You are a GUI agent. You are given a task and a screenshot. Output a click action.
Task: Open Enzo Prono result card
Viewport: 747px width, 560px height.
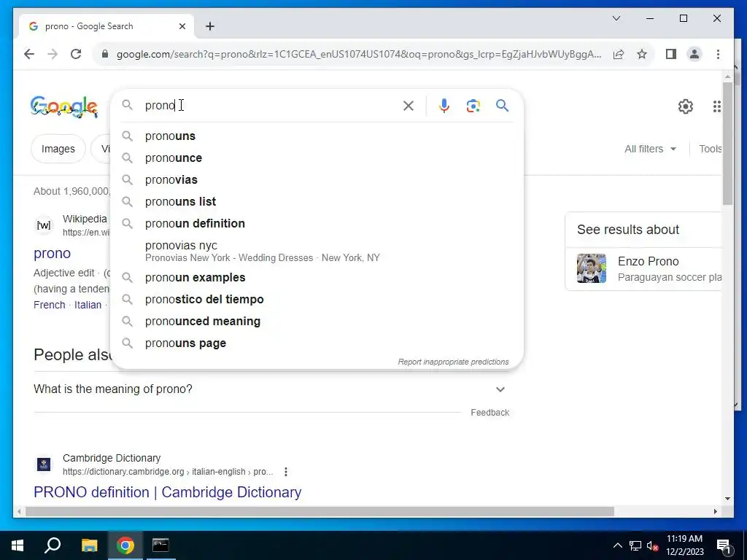(643, 268)
